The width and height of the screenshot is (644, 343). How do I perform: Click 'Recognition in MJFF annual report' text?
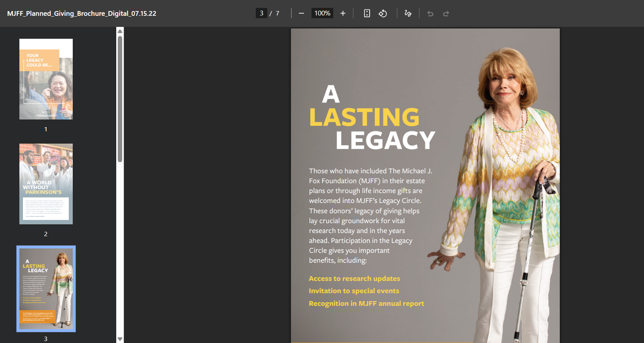pyautogui.click(x=366, y=303)
